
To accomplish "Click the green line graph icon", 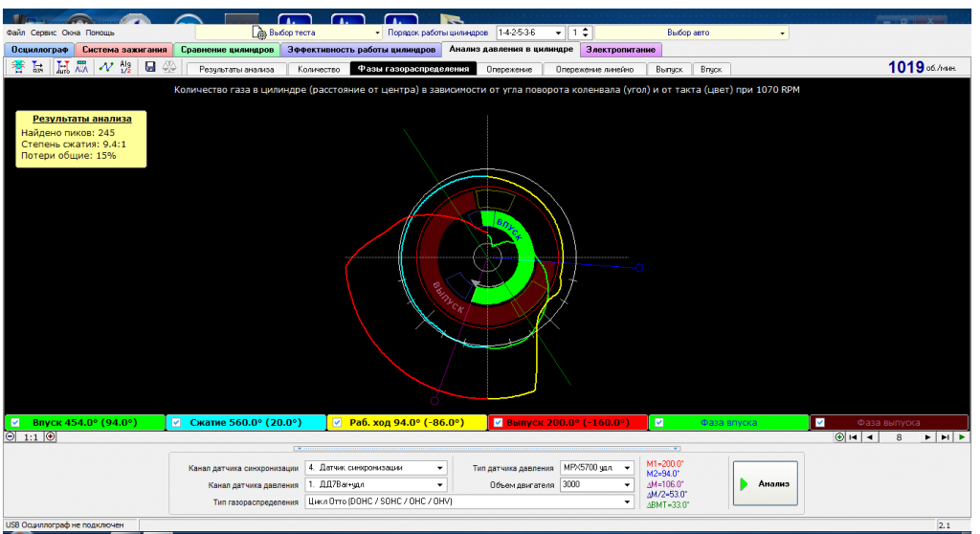I will [106, 67].
